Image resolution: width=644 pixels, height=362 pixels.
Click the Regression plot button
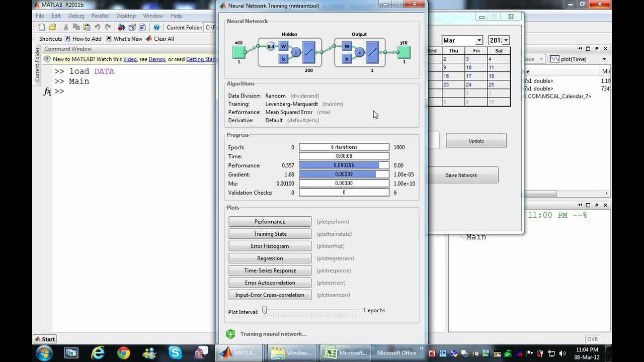click(270, 258)
